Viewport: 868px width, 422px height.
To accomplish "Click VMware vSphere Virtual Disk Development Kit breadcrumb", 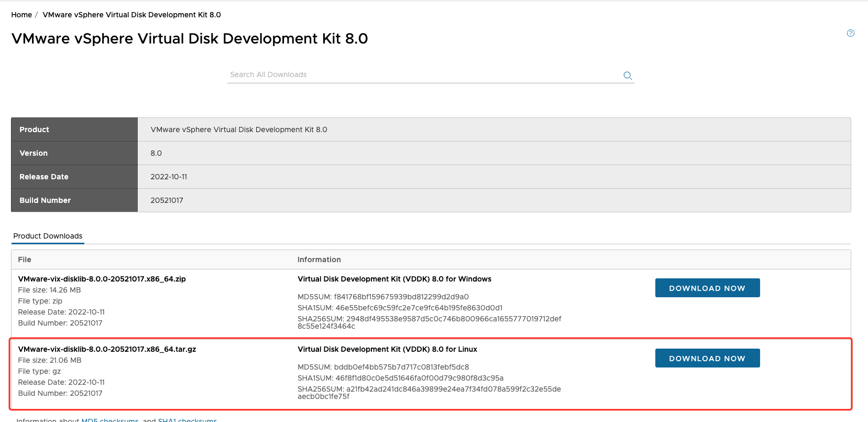I will 131,15.
